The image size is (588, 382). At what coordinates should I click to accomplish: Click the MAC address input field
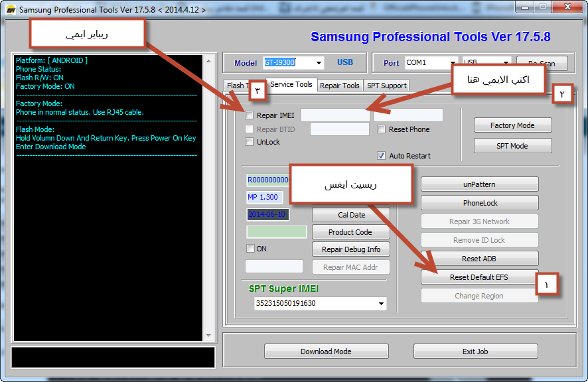point(274,267)
